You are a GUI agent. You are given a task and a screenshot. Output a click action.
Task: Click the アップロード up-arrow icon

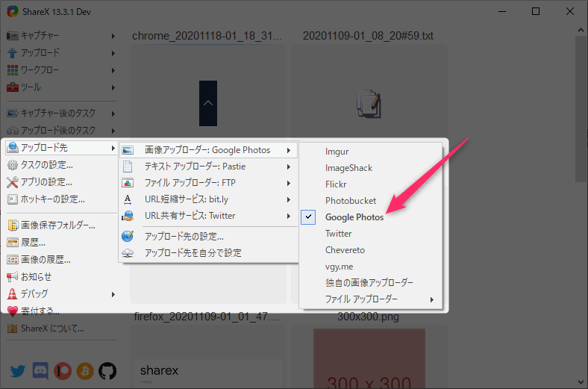[x=13, y=53]
